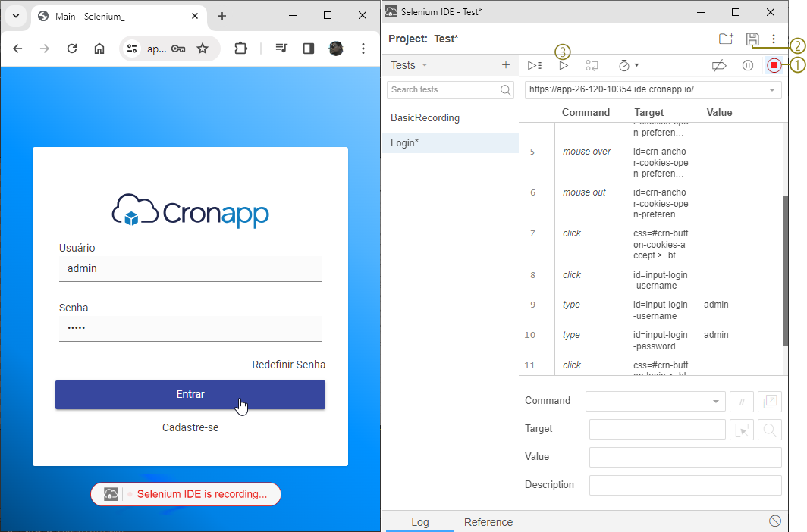Image resolution: width=807 pixels, height=532 pixels.
Task: Click the step over current command icon
Action: [x=592, y=65]
